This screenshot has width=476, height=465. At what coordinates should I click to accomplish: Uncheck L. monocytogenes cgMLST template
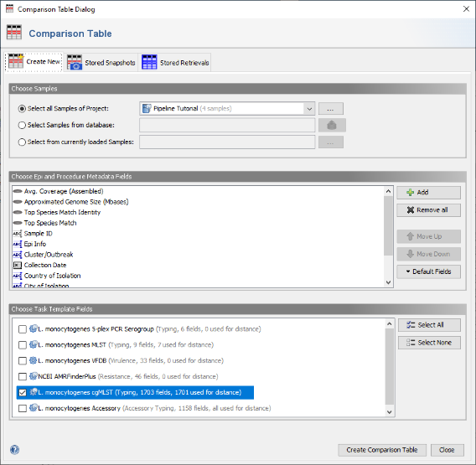coord(23,392)
